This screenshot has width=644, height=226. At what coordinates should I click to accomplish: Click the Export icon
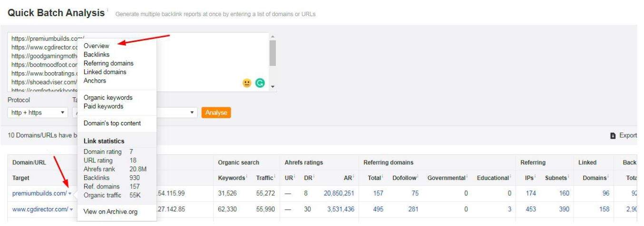coord(614,136)
